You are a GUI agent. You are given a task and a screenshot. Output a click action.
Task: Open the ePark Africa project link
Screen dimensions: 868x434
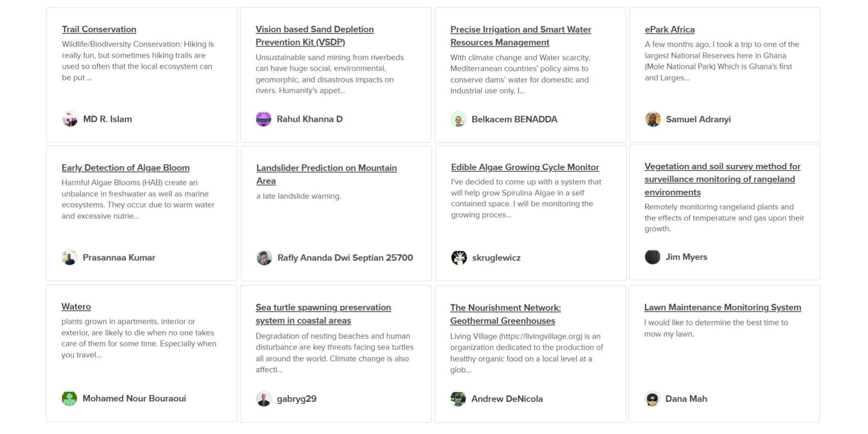click(x=669, y=29)
